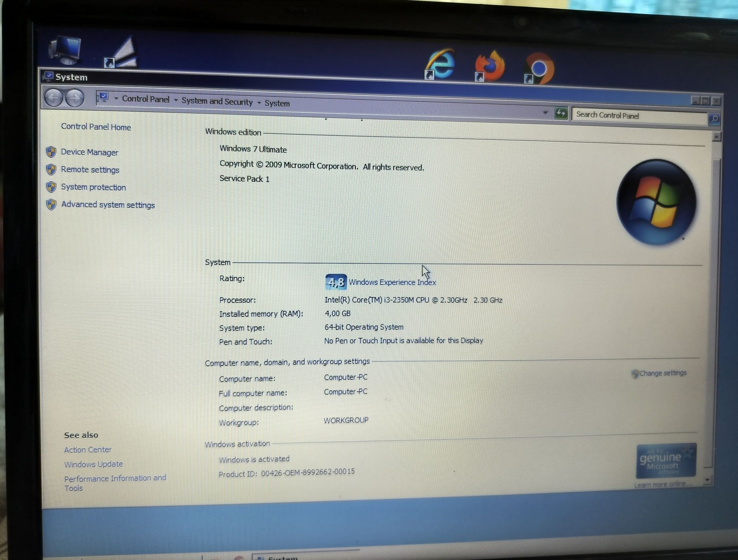Click the Windows is activated text
Screen dimensions: 738x560
pos(254,459)
